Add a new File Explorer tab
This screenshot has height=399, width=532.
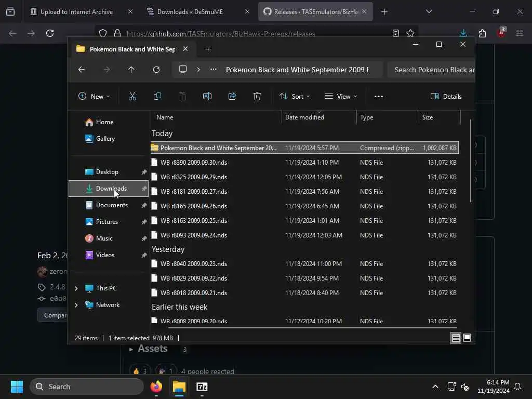[x=208, y=49]
